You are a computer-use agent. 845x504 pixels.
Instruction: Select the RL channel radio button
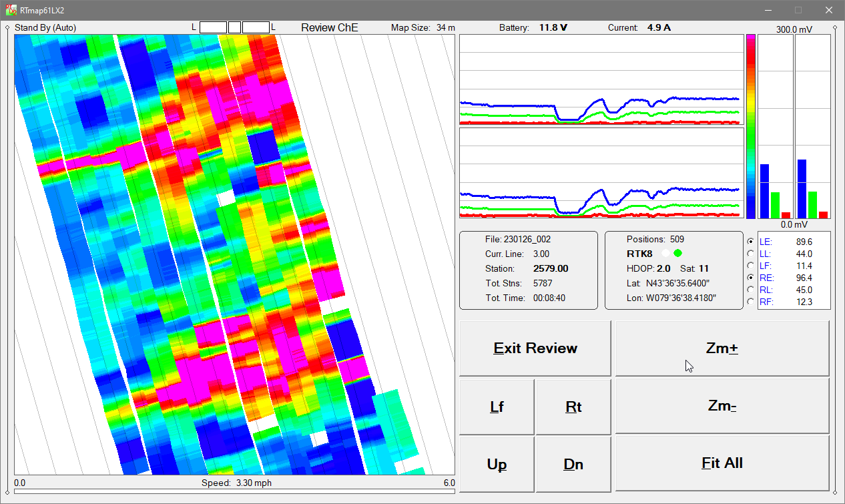tap(751, 290)
